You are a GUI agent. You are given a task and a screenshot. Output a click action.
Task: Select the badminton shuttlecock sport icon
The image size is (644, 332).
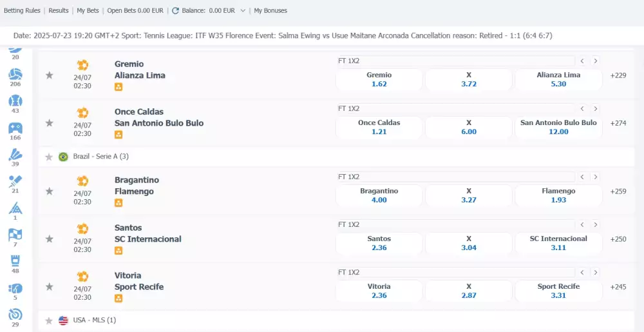(15, 155)
